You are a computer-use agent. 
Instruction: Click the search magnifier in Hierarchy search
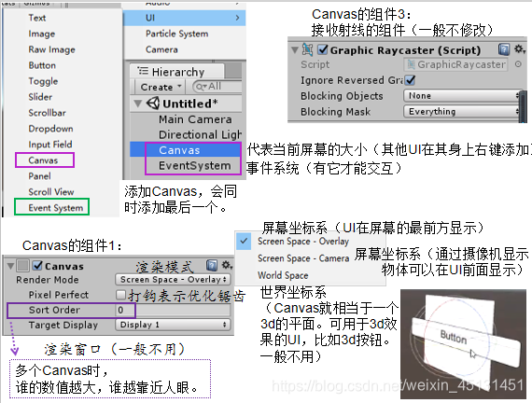click(x=201, y=87)
